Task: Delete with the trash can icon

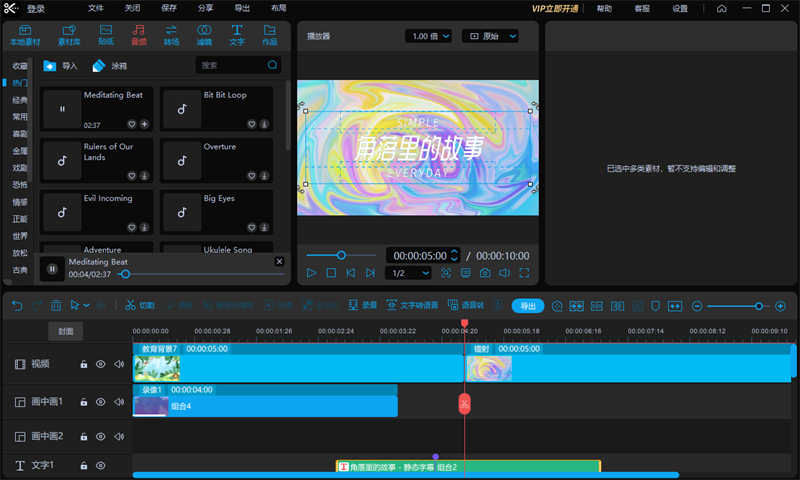Action: pos(56,305)
